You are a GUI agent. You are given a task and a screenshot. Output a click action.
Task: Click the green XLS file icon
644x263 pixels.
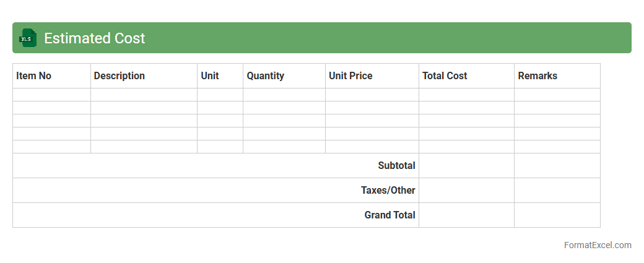click(28, 38)
